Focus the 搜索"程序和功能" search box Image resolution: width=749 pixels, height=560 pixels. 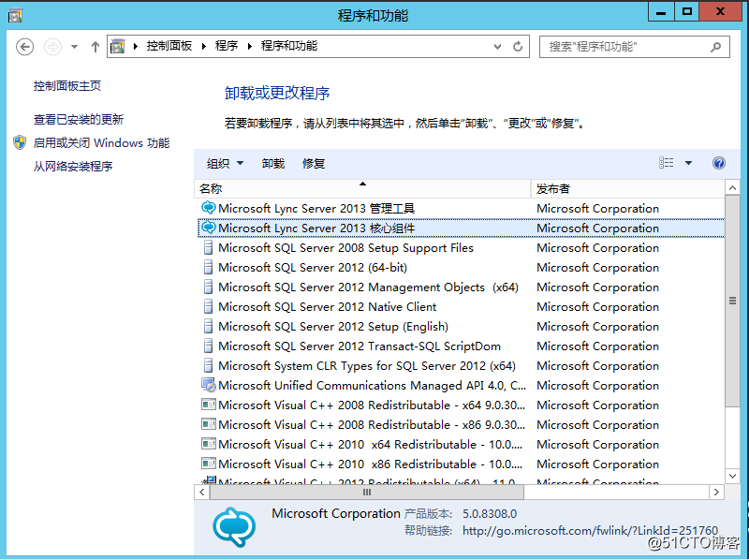click(635, 47)
